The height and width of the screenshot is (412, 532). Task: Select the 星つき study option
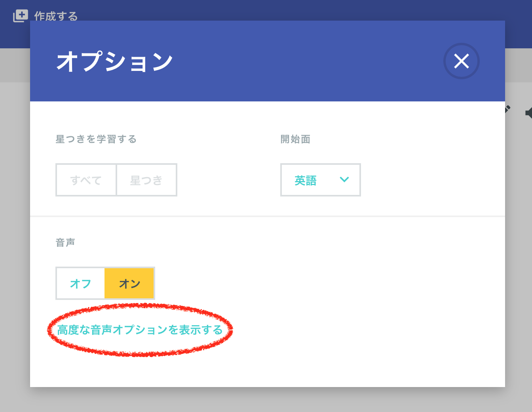tap(146, 180)
